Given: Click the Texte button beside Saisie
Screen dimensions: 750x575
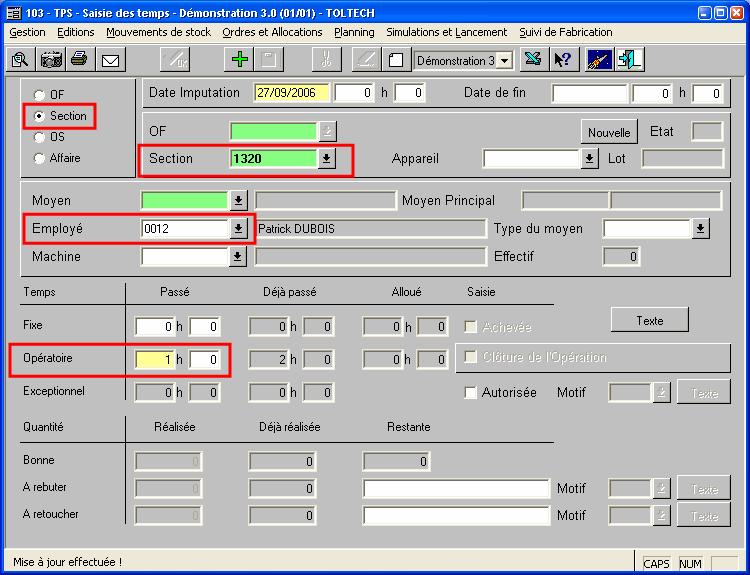Looking at the screenshot, I should tap(649, 321).
